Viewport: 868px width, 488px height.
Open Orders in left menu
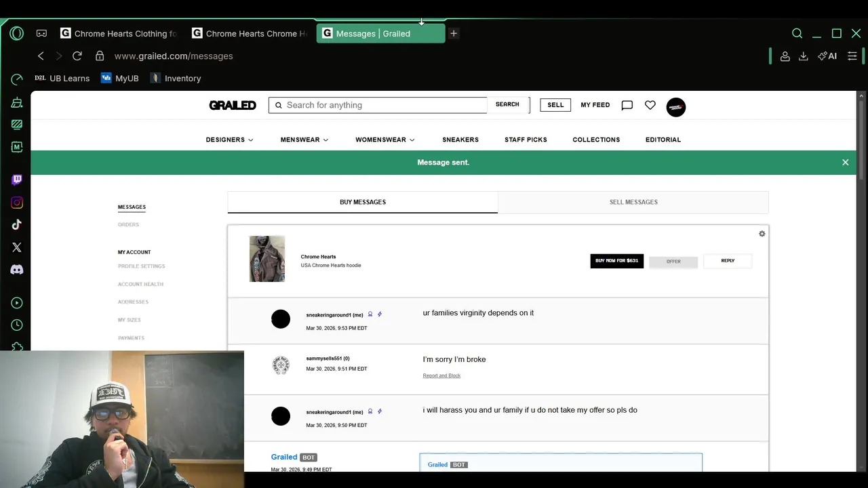pyautogui.click(x=128, y=225)
